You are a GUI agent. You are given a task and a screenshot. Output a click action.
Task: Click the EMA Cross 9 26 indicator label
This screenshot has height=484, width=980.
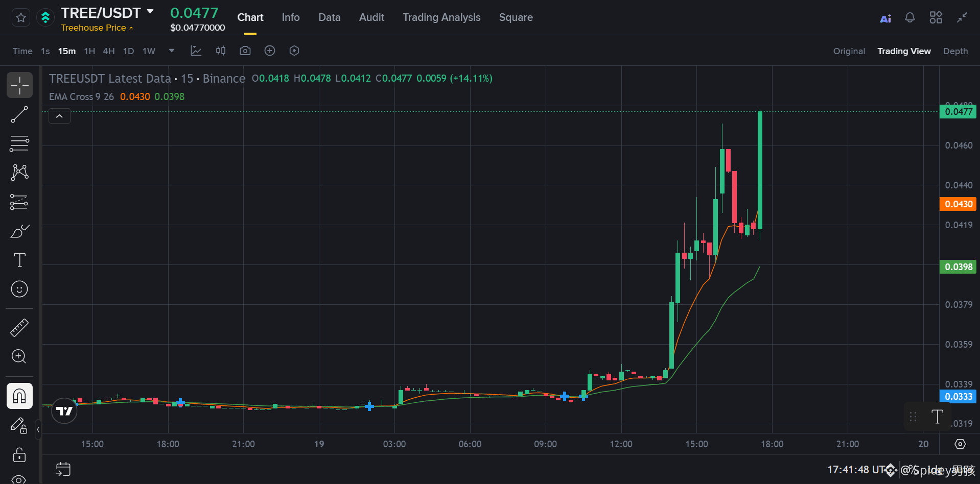[81, 96]
